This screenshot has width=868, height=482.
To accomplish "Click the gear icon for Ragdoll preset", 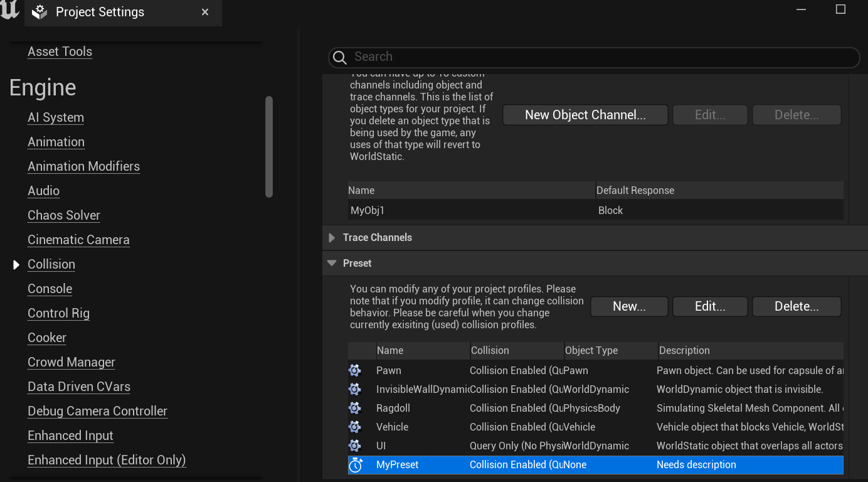I will pos(355,408).
